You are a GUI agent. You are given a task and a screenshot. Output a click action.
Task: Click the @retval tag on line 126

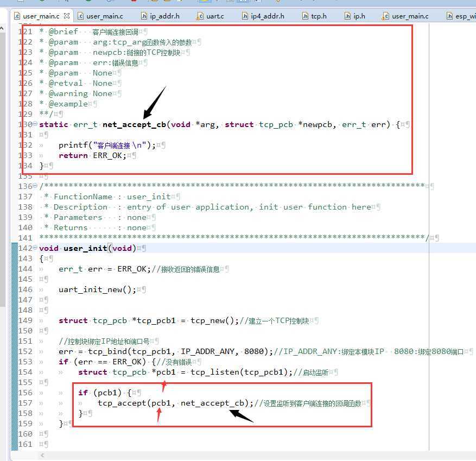(x=65, y=83)
